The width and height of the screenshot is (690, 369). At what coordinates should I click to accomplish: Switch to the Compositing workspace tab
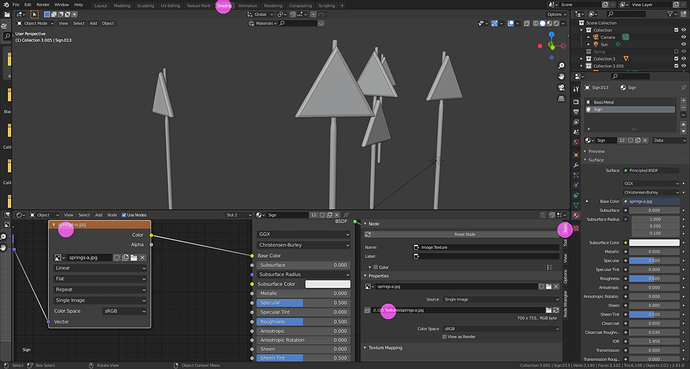300,6
